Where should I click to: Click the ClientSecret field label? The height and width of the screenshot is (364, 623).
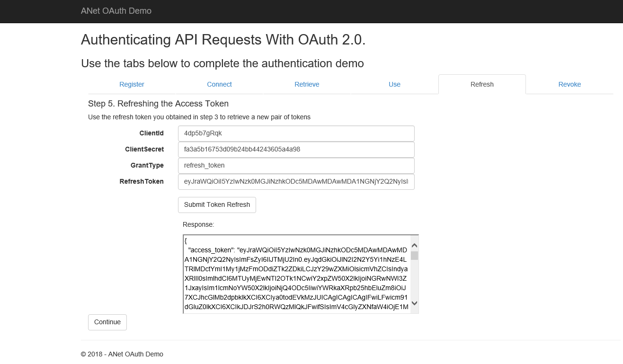pos(144,149)
